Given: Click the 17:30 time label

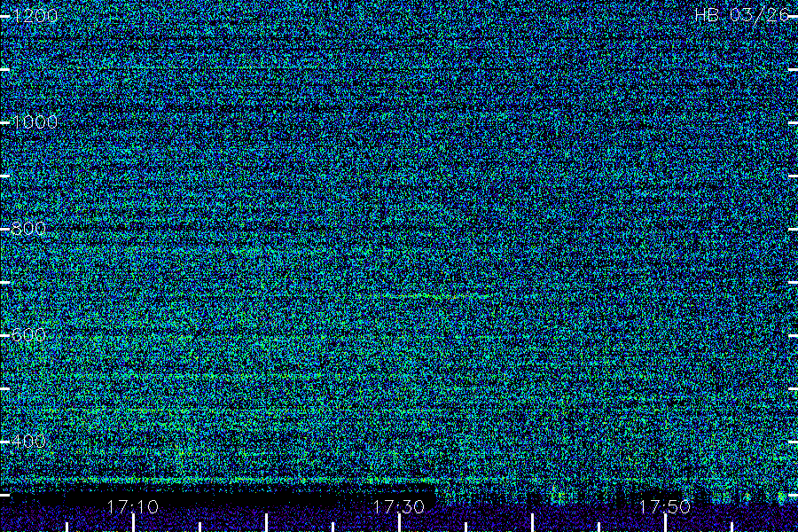Looking at the screenshot, I should point(398,506).
